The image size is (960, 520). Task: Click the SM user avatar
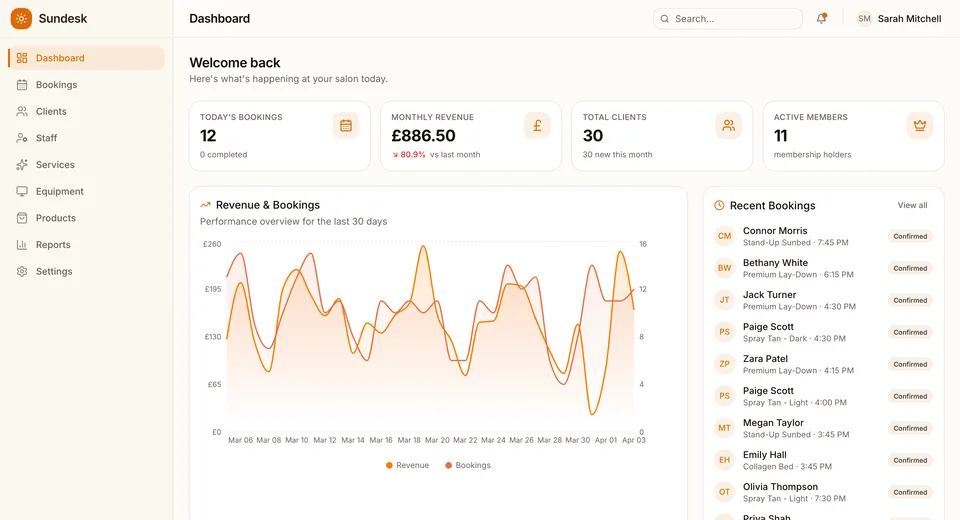click(x=864, y=18)
